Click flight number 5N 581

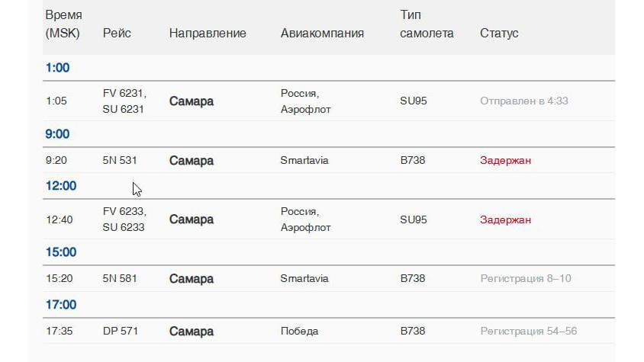(120, 279)
